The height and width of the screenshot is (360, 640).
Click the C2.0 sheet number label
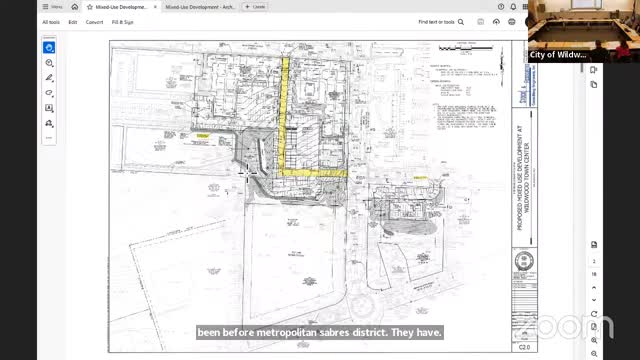point(524,347)
